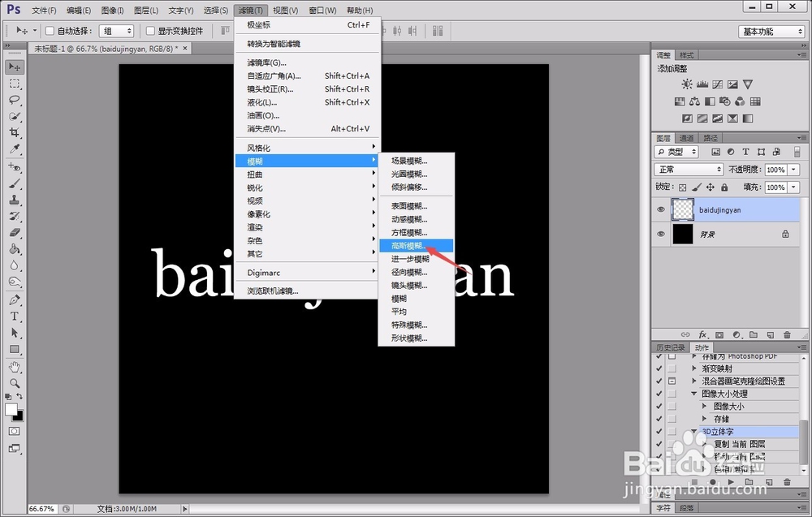Select the Zoom magnifier tool
Image resolution: width=812 pixels, height=517 pixels.
[x=15, y=383]
